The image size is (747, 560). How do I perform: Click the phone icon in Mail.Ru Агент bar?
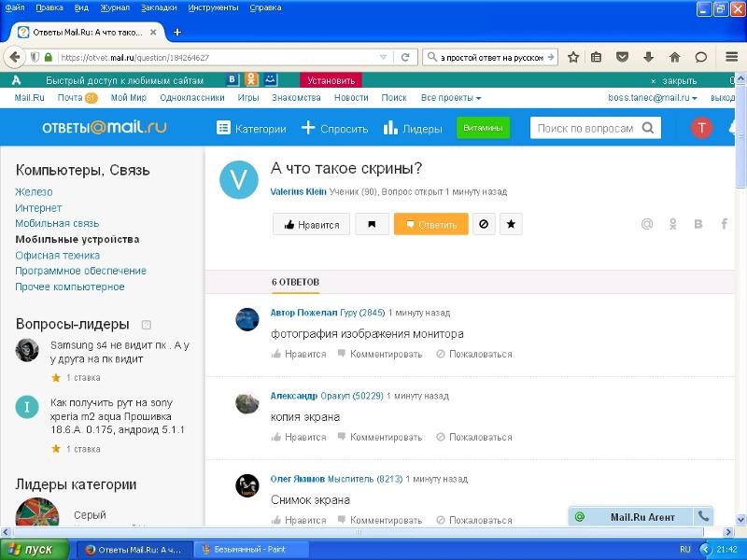pos(703,516)
